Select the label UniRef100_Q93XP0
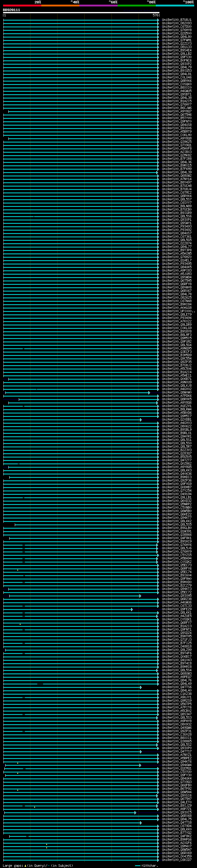The height and width of the screenshot is (868, 197). pos(177,748)
